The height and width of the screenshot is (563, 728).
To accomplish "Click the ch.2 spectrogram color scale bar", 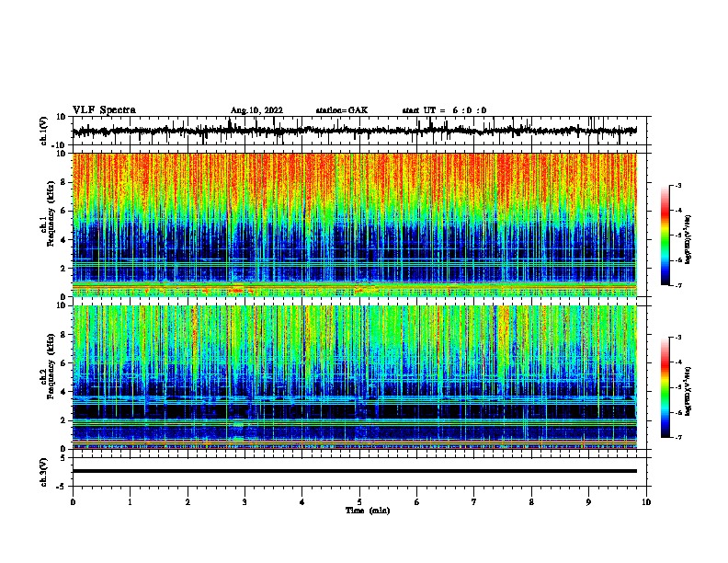I will point(665,387).
